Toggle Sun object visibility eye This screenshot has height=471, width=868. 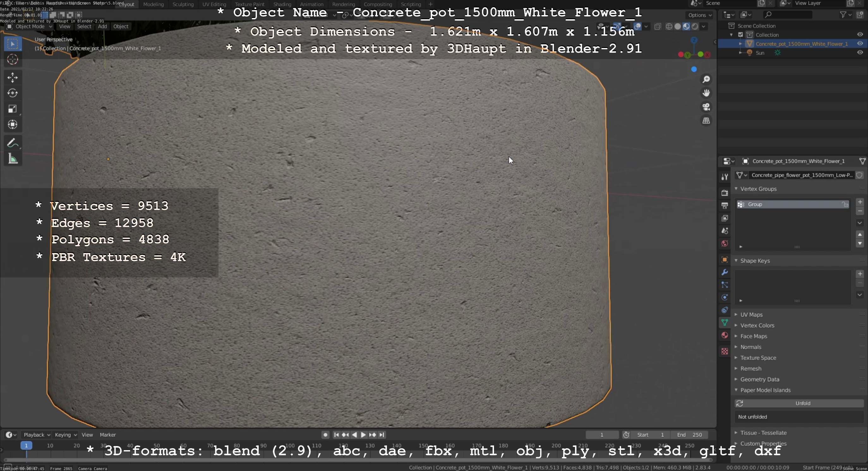coord(859,52)
